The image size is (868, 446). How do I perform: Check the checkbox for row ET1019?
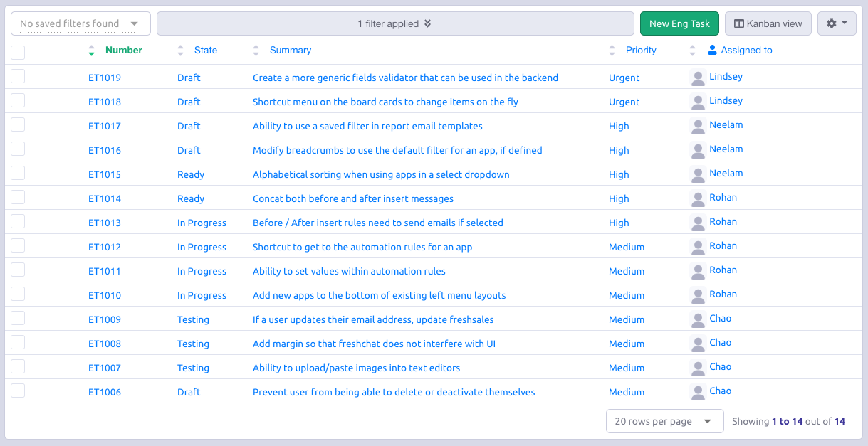click(18, 77)
